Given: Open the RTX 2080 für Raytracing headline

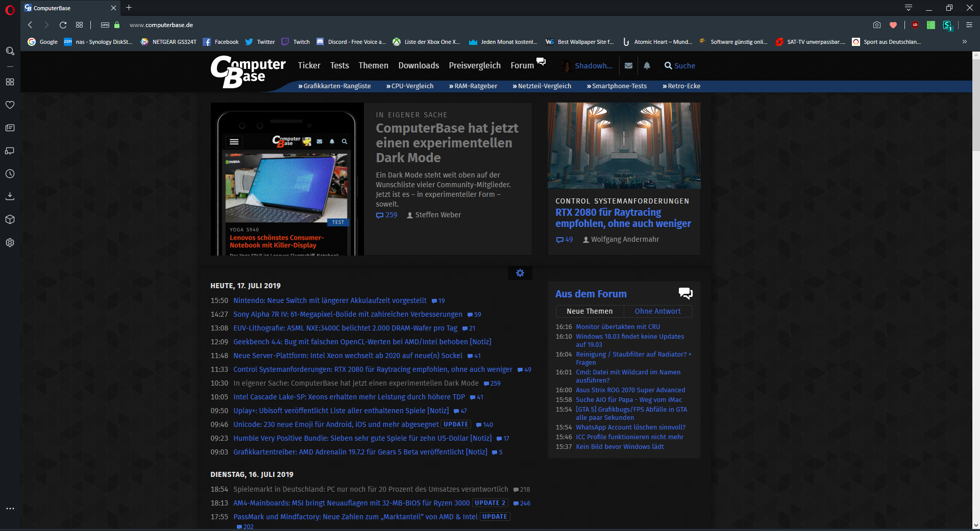Looking at the screenshot, I should 623,218.
